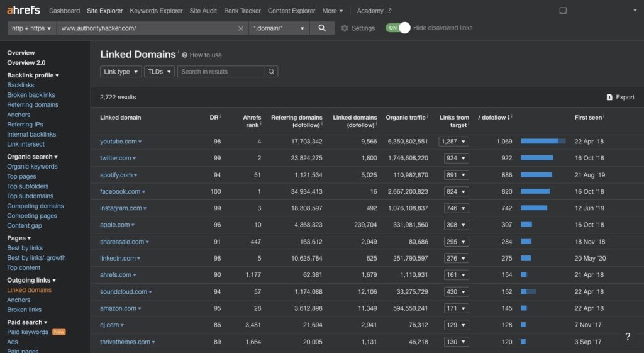Click the help question mark button
The image size is (644, 353).
627,337
